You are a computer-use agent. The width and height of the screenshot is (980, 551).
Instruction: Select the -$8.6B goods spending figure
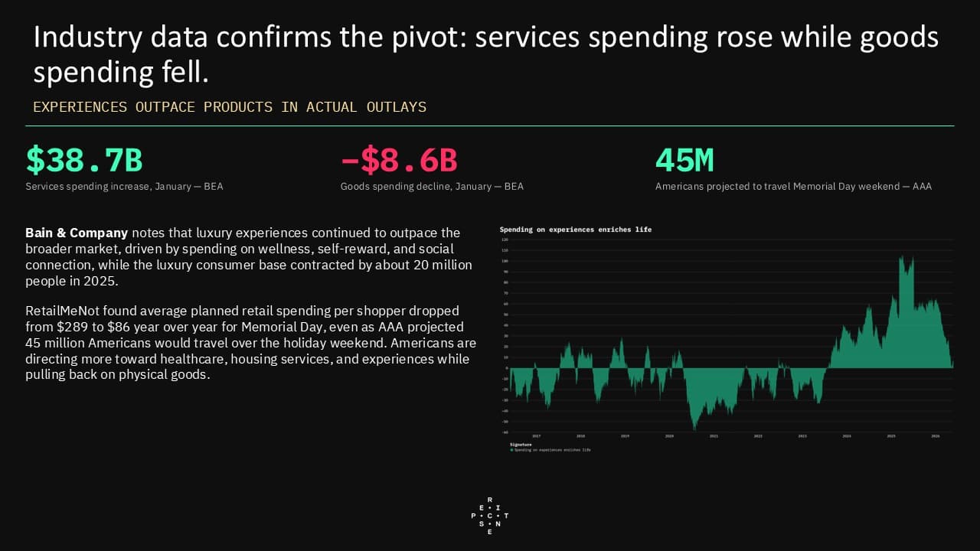pos(399,160)
